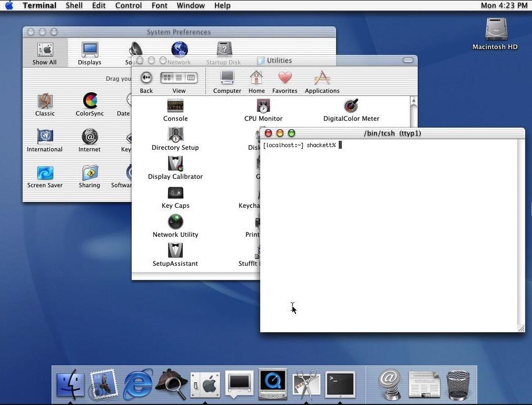Open Network Utility

coord(175,226)
